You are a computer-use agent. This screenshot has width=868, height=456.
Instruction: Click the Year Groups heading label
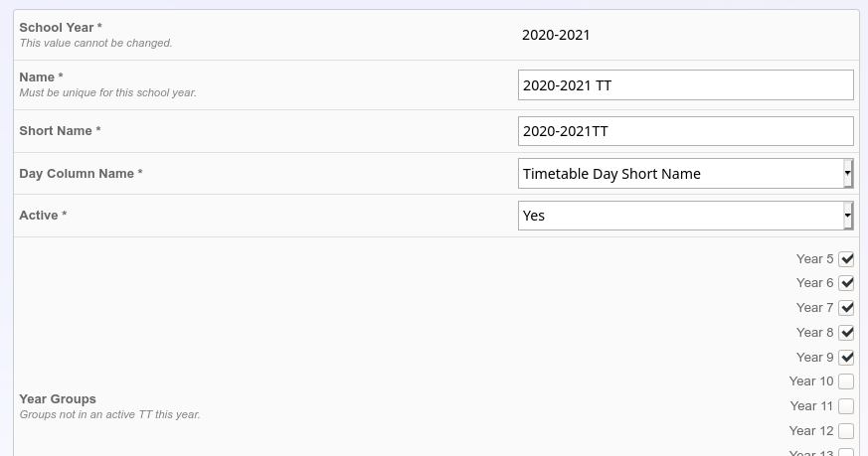(58, 399)
